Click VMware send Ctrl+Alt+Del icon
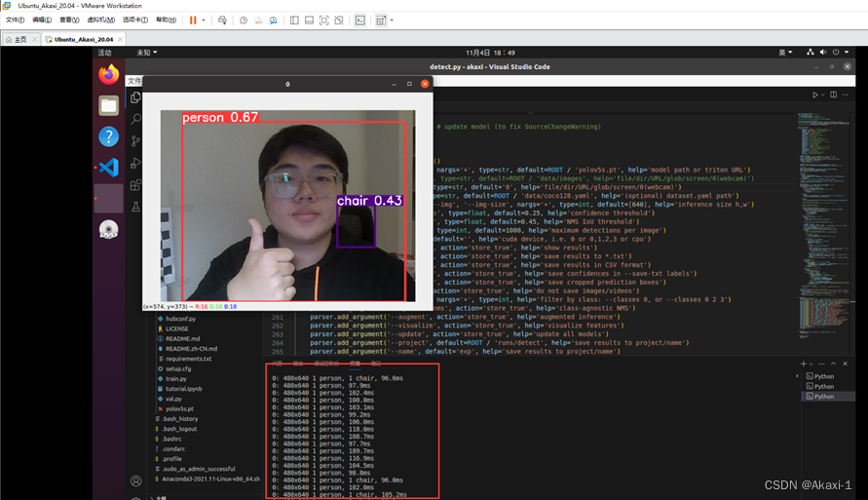868x500 pixels. (x=222, y=20)
